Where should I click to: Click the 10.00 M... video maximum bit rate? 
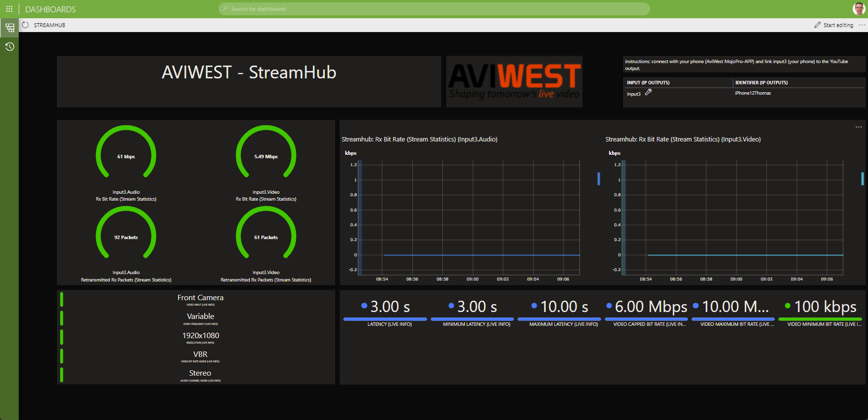pyautogui.click(x=735, y=307)
